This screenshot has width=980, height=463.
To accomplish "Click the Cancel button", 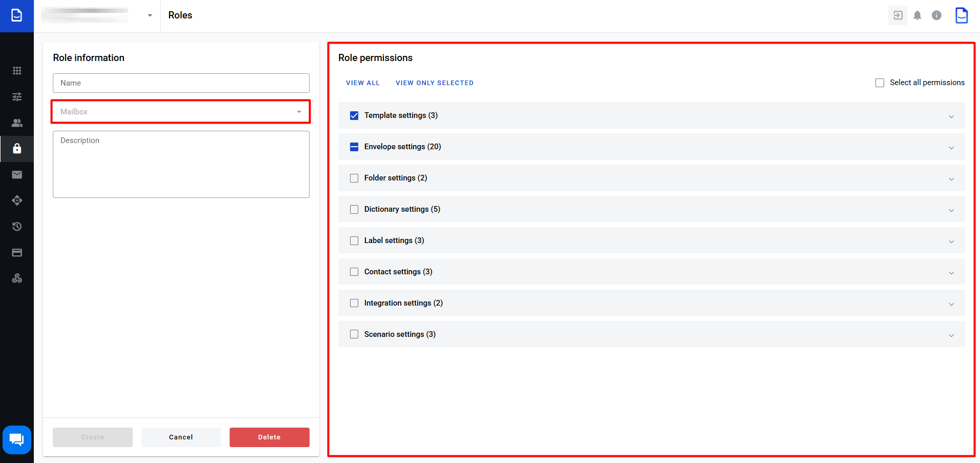I will [181, 437].
